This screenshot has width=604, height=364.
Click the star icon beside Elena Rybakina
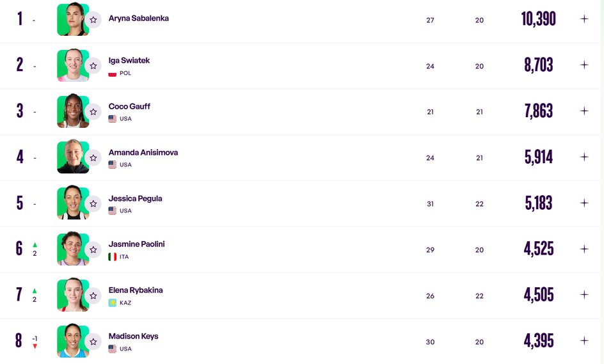[x=93, y=296]
